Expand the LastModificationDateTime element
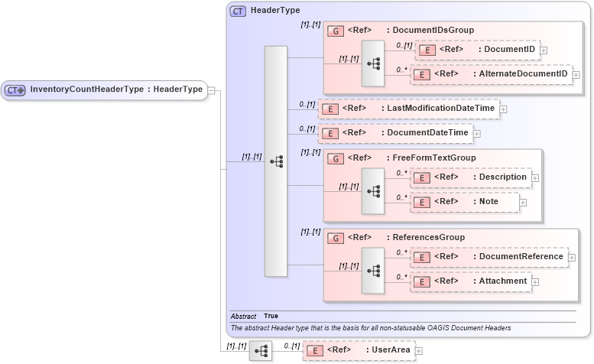This screenshot has height=364, width=594. click(x=503, y=109)
